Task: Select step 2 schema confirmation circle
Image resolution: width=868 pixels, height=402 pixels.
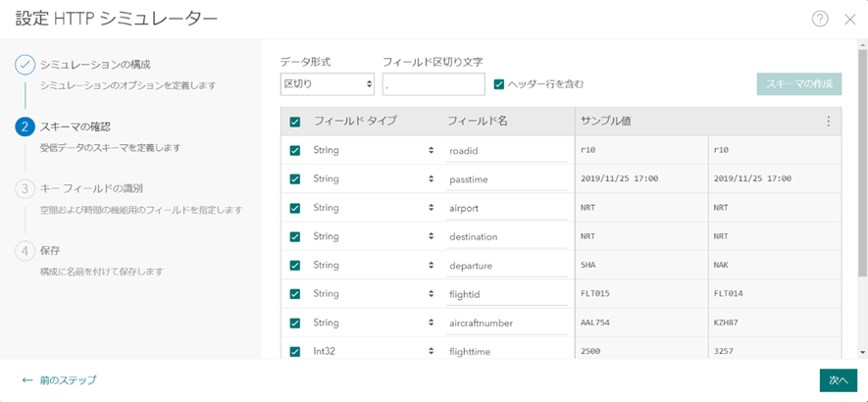Action: click(26, 126)
